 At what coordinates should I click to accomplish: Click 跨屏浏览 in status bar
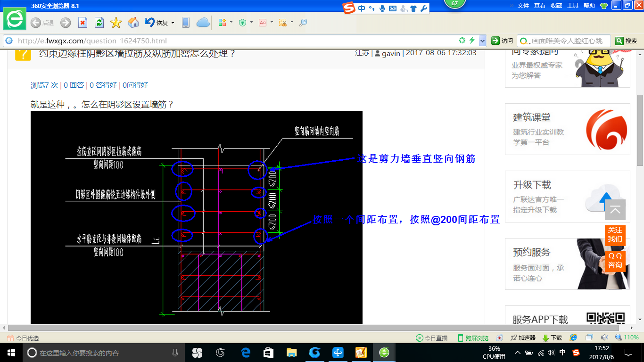[473, 338]
